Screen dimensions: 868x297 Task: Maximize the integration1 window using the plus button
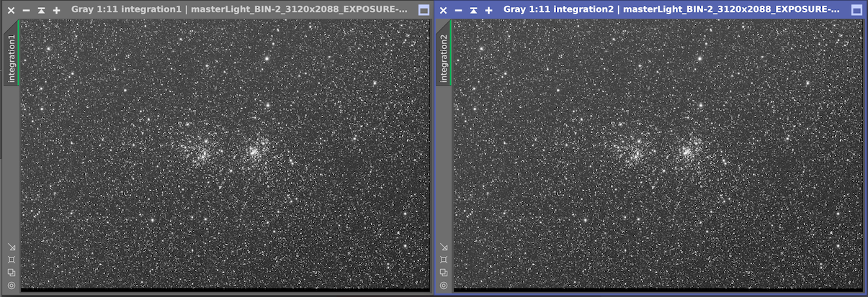56,10
